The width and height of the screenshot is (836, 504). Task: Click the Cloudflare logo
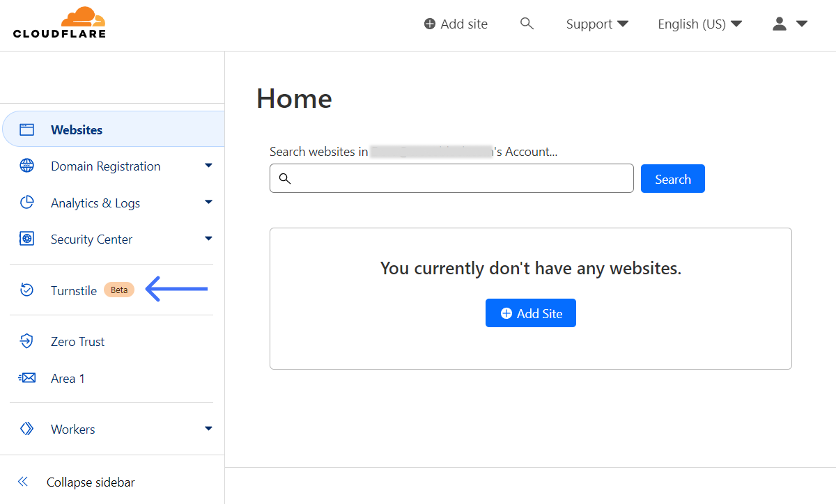59,22
